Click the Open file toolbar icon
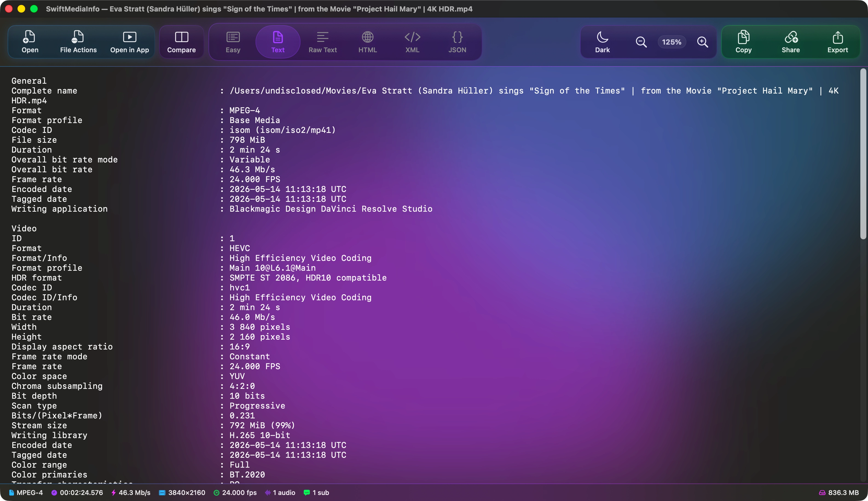The width and height of the screenshot is (868, 501). click(30, 42)
